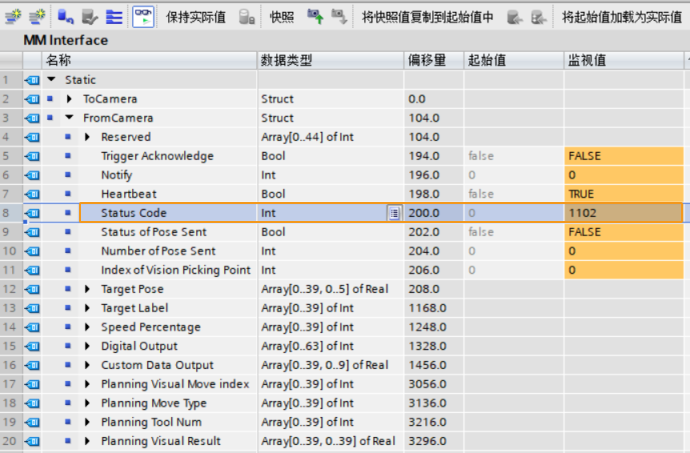Click the tag icon in row 2

(x=32, y=99)
